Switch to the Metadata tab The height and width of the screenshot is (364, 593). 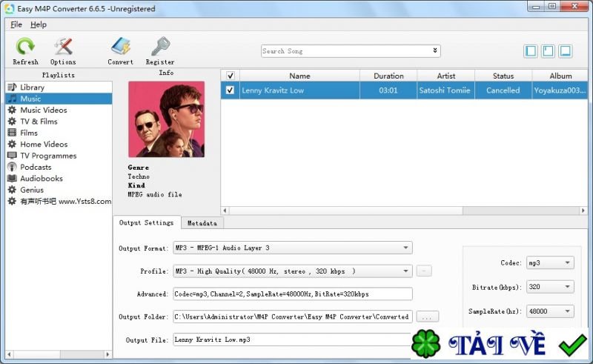pyautogui.click(x=202, y=223)
